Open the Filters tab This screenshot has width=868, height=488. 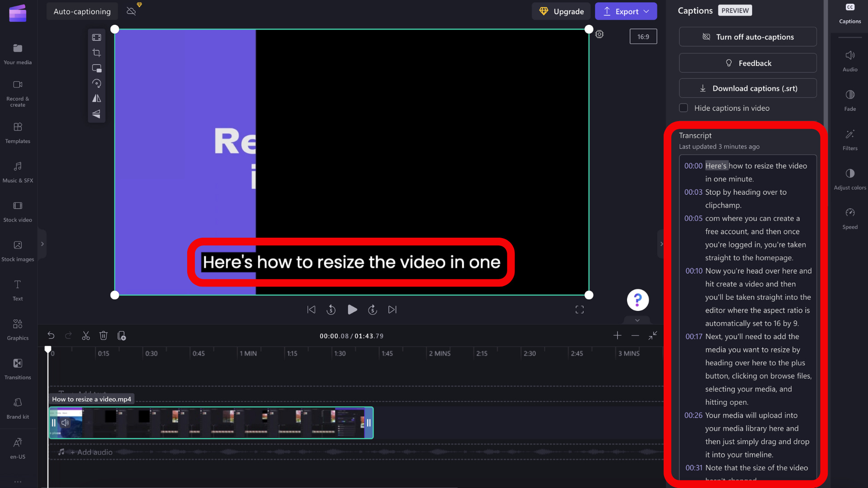coord(850,139)
